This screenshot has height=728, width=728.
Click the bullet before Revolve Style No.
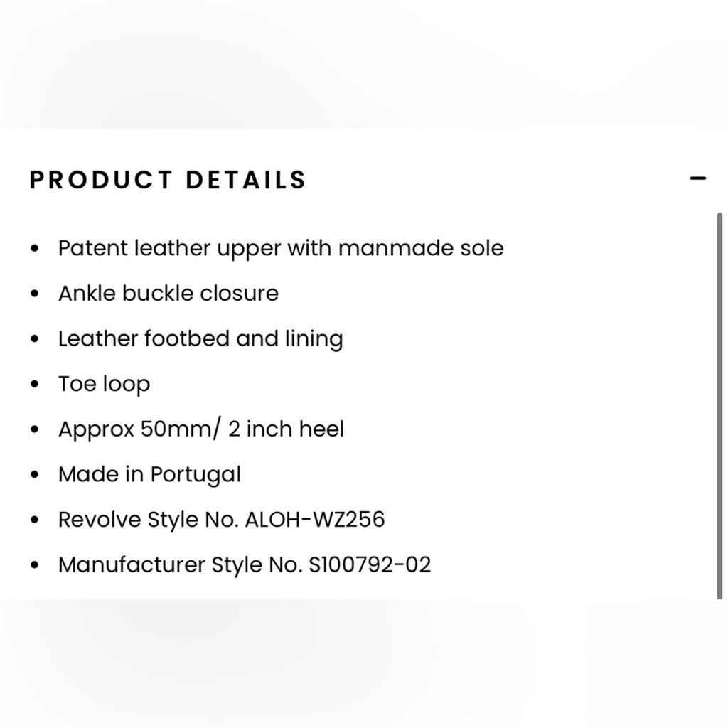pyautogui.click(x=34, y=520)
